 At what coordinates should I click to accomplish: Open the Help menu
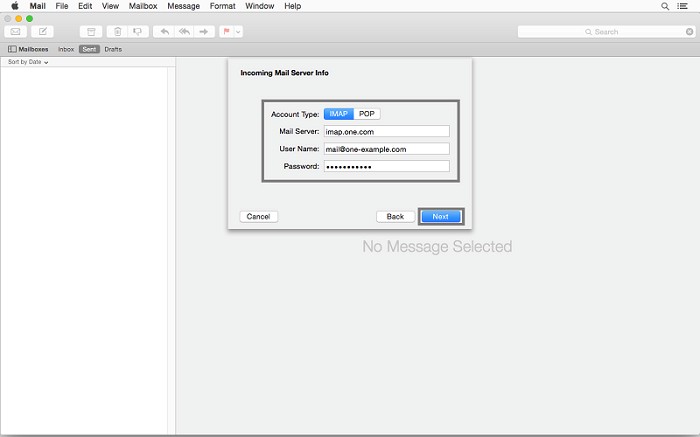click(292, 6)
